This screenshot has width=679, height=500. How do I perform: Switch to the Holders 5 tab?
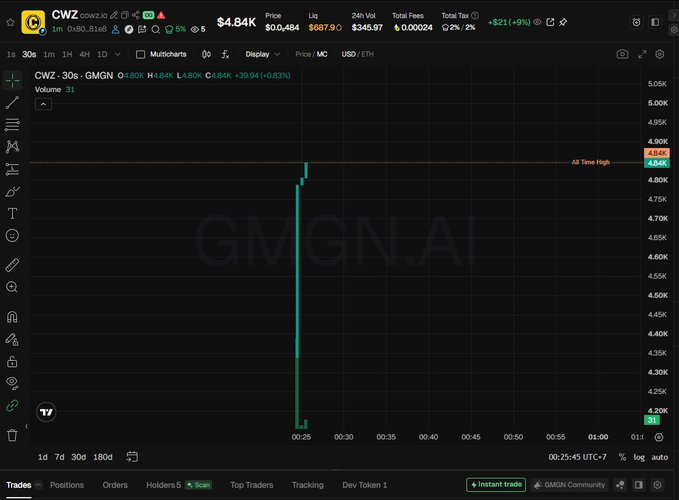point(163,485)
